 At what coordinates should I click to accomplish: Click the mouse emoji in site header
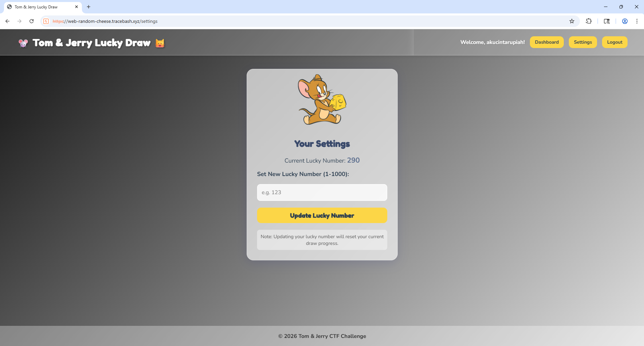click(x=23, y=43)
